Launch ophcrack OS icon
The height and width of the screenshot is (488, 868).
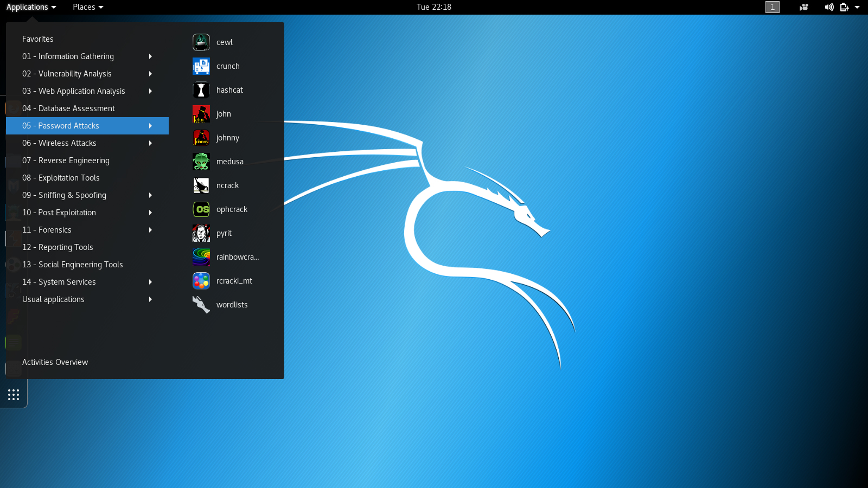coord(201,209)
